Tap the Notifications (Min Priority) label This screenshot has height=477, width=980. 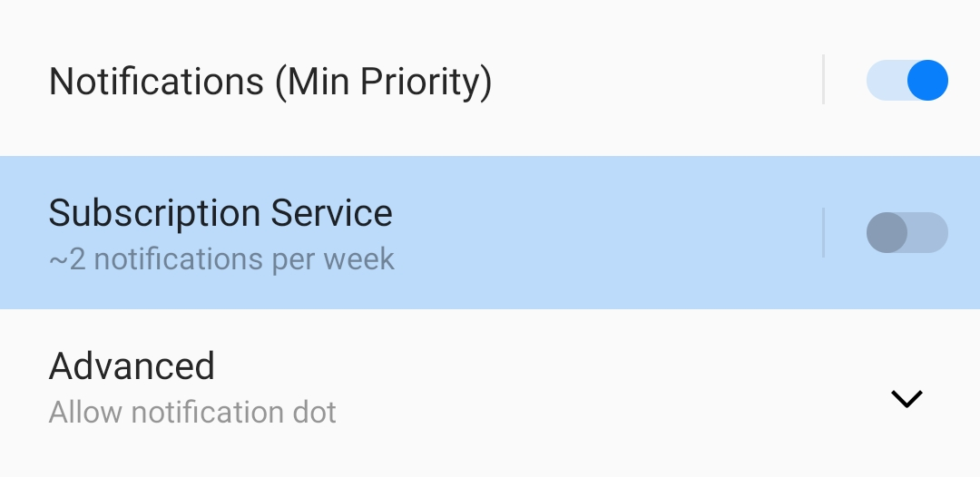coord(270,82)
